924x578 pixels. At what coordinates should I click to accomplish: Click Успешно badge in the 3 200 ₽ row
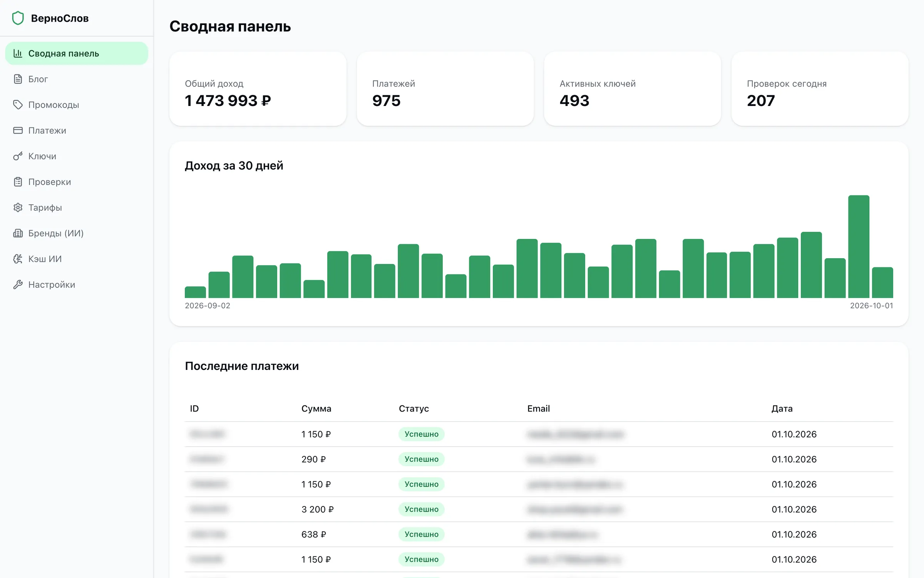(421, 509)
